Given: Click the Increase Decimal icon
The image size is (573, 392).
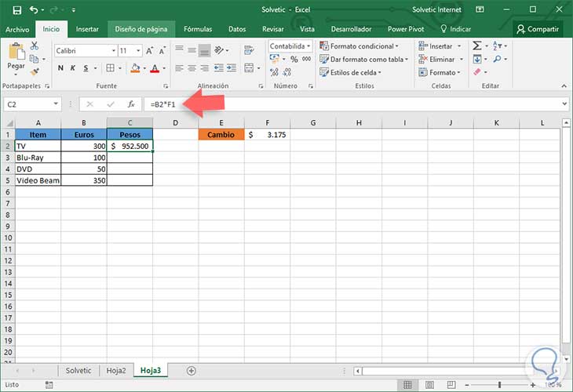Looking at the screenshot, I should 275,72.
